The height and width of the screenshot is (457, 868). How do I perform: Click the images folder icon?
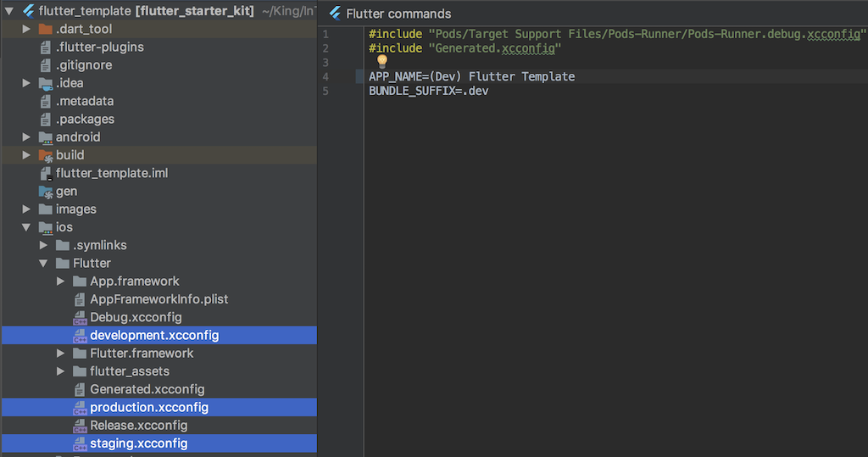[x=46, y=209]
